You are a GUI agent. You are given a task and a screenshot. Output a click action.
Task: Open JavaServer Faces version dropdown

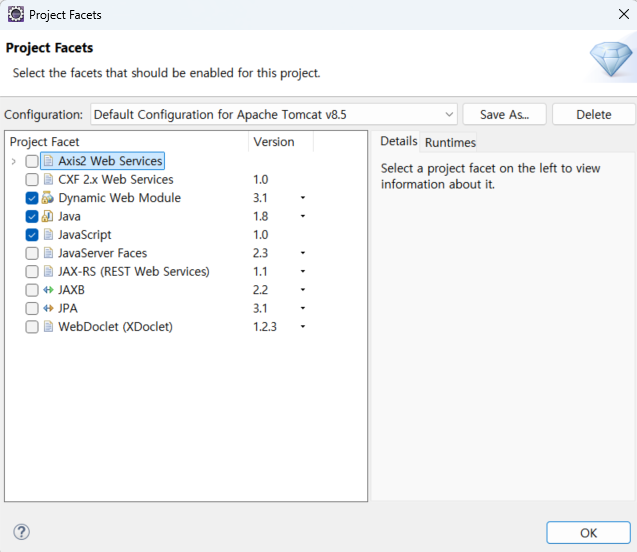303,253
